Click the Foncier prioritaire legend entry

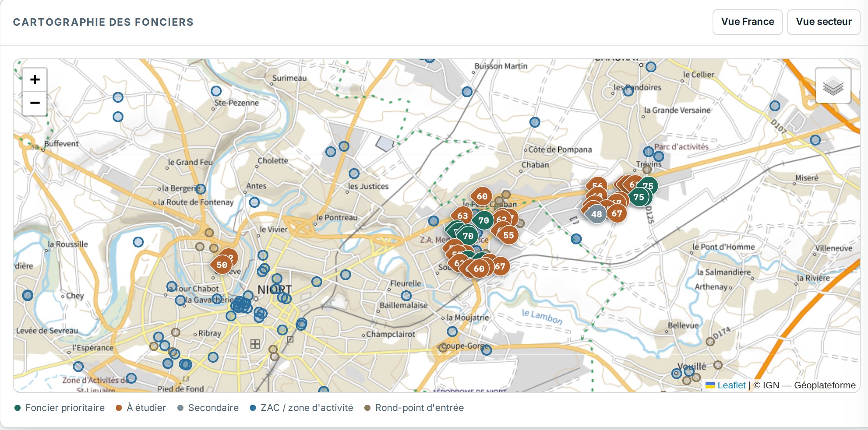60,408
